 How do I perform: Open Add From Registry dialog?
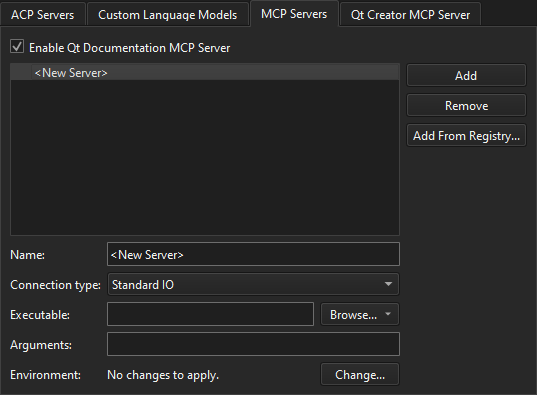coord(466,136)
